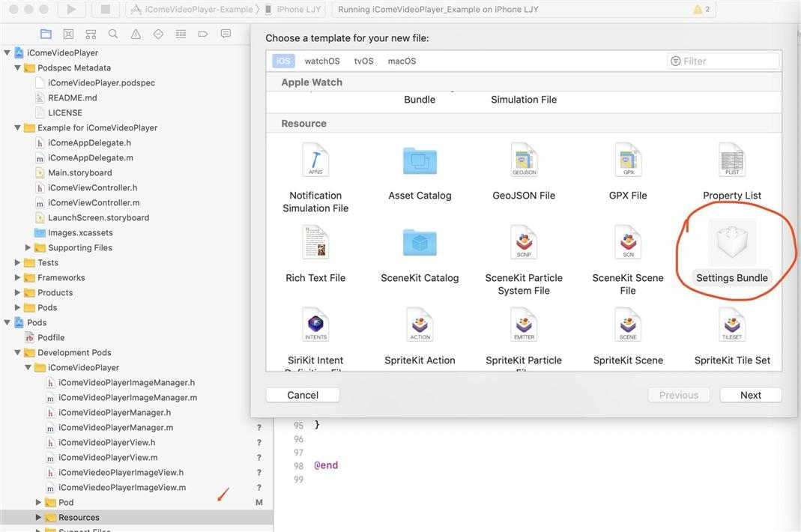This screenshot has height=532, width=801.
Task: Select the SiriKit Intent Definition template
Action: coord(315,337)
